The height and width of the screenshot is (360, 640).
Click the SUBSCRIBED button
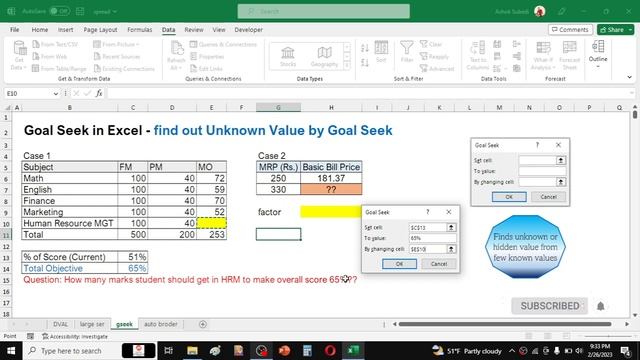tap(549, 306)
